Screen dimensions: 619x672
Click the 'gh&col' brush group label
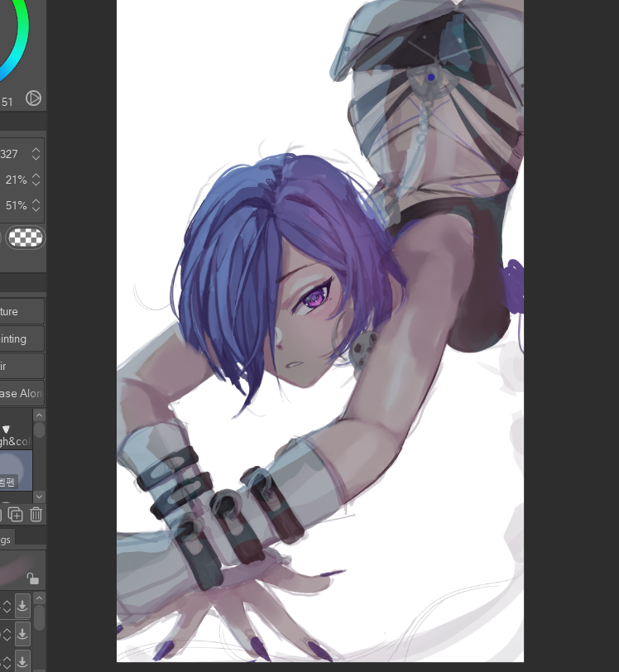[x=15, y=441]
